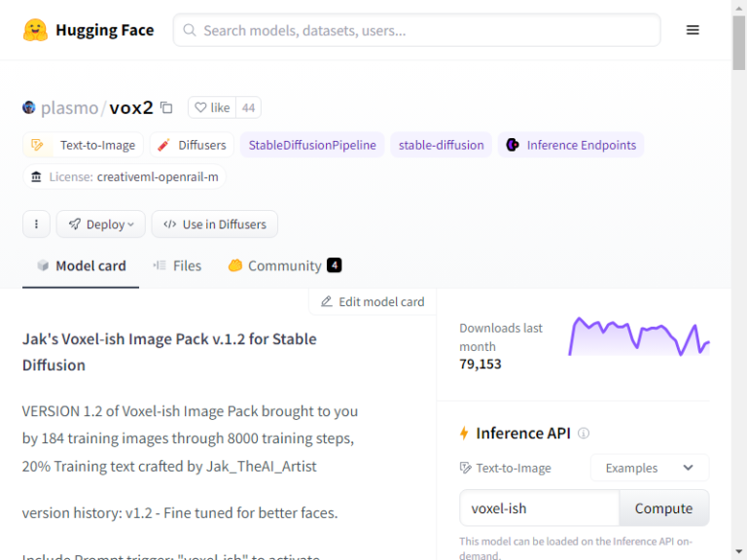
Task: Click the like button
Action: 212,107
